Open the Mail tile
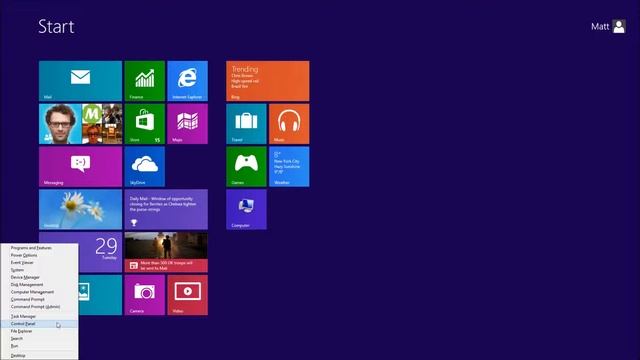The image size is (640, 360). 80,81
